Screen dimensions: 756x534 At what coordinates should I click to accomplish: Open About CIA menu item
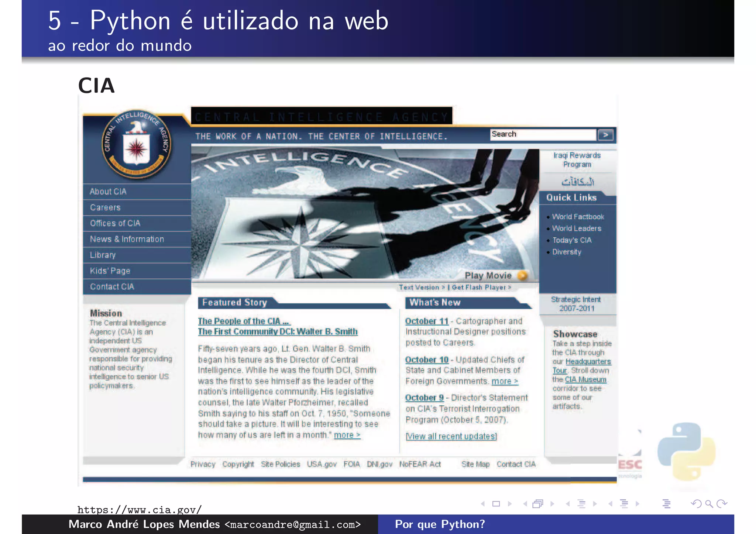[137, 192]
